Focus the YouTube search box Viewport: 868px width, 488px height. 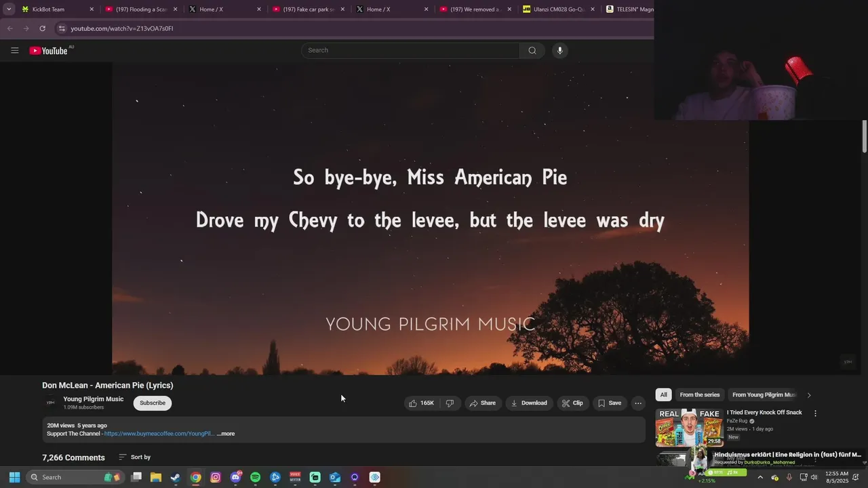click(411, 50)
